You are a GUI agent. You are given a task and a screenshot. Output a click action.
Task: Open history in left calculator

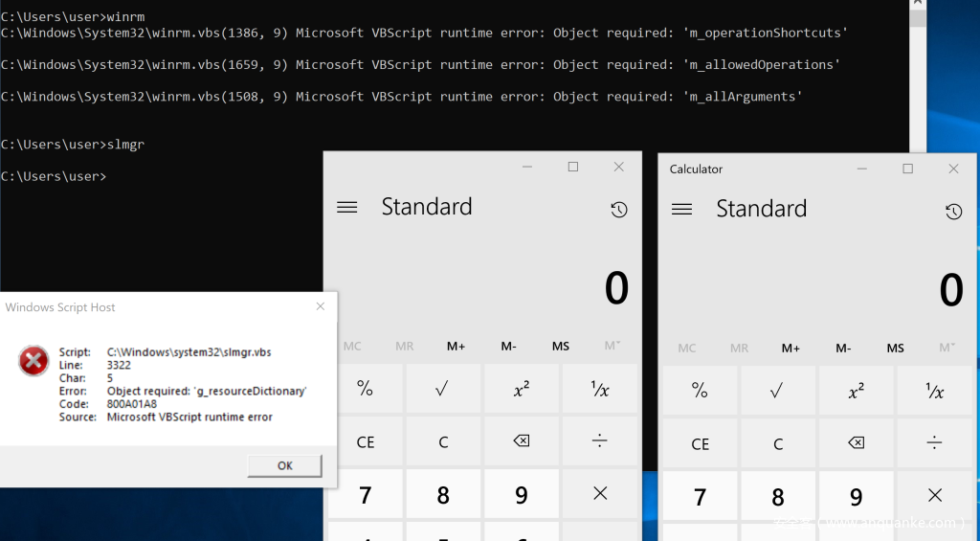[x=618, y=210]
